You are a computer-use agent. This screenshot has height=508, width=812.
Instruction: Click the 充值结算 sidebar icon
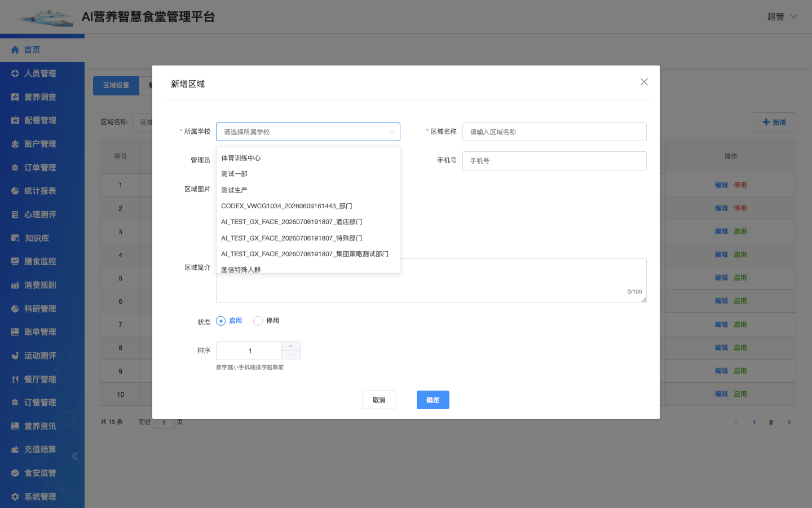[x=15, y=450]
